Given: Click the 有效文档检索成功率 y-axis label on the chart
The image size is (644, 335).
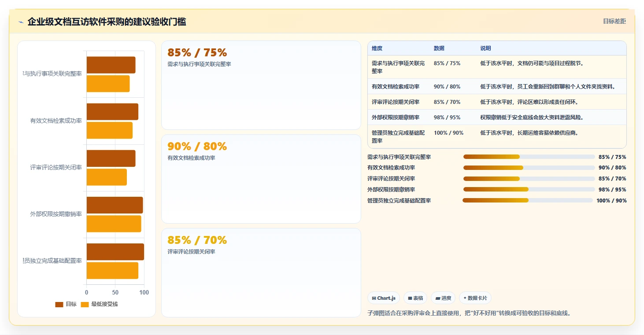Looking at the screenshot, I should 56,121.
